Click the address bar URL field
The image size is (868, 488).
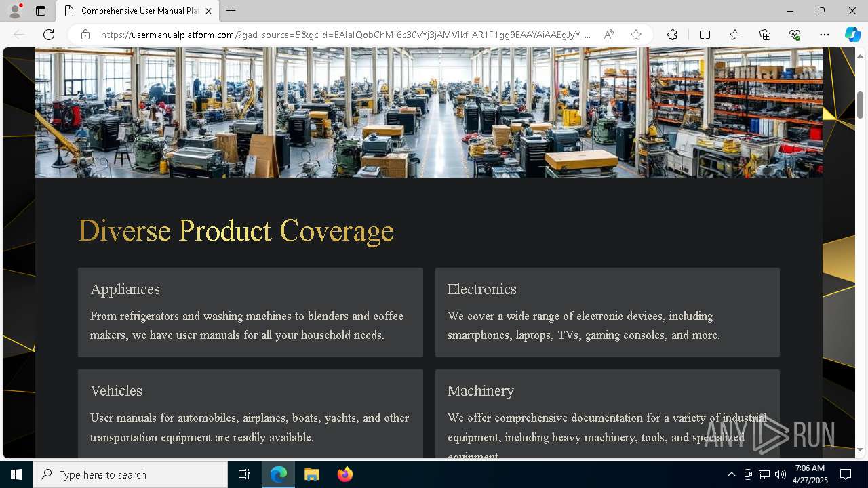[346, 35]
